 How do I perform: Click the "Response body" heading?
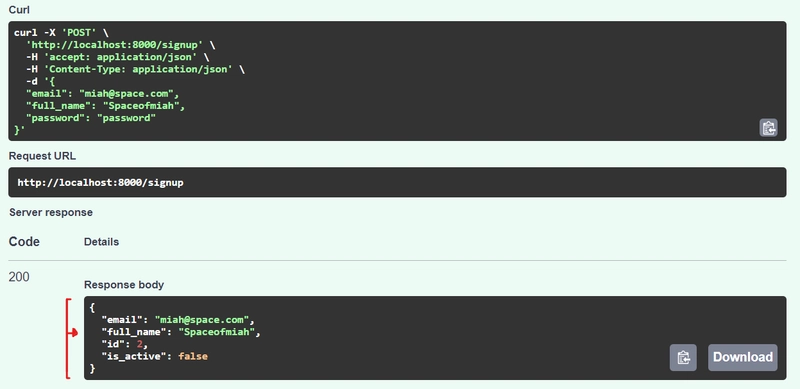tap(124, 285)
